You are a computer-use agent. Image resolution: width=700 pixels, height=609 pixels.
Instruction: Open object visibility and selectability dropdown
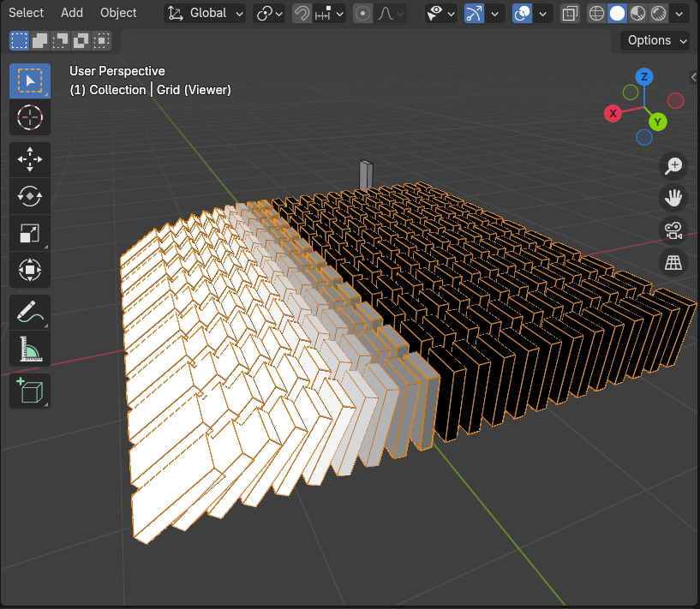[440, 14]
